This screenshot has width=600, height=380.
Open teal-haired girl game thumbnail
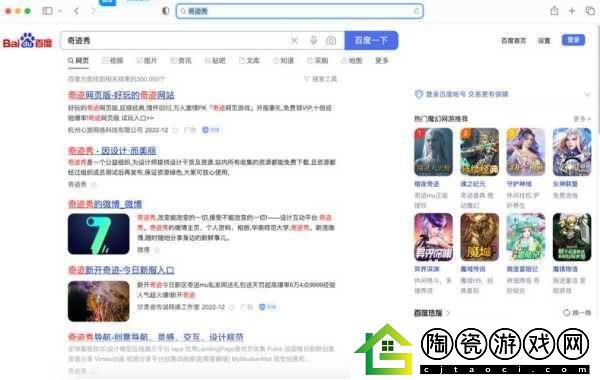click(x=526, y=237)
